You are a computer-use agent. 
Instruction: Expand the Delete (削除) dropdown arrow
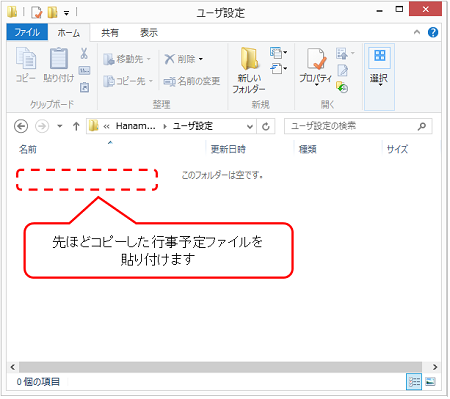pyautogui.click(x=201, y=59)
